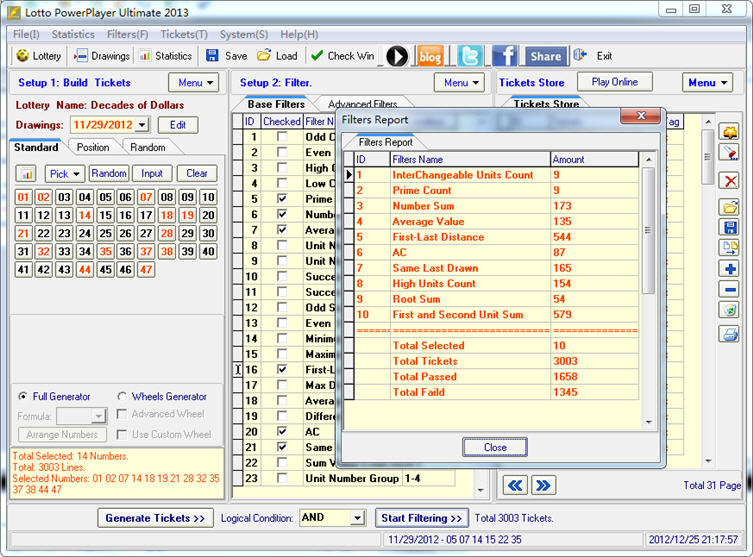Select Full Generator radio button

[x=23, y=397]
